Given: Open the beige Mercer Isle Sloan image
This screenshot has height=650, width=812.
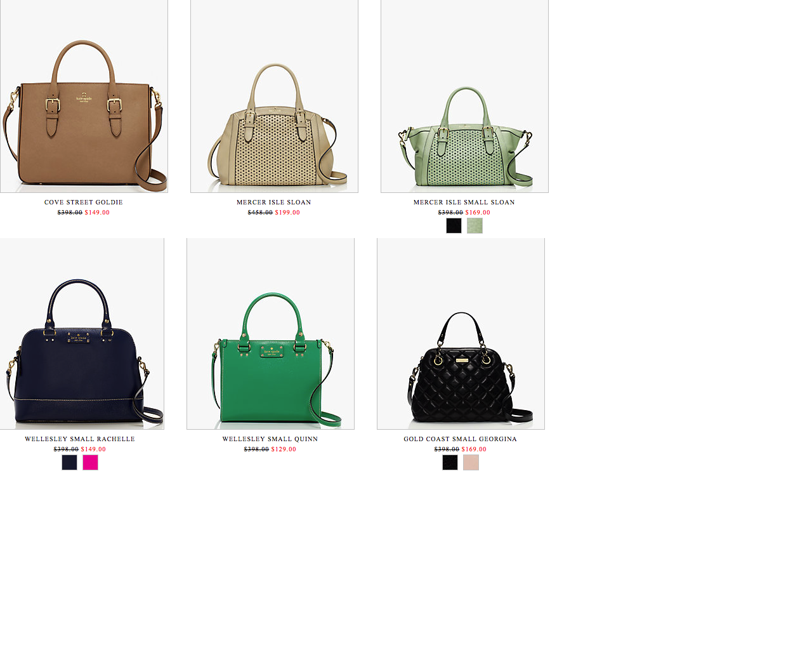Looking at the screenshot, I should (274, 96).
